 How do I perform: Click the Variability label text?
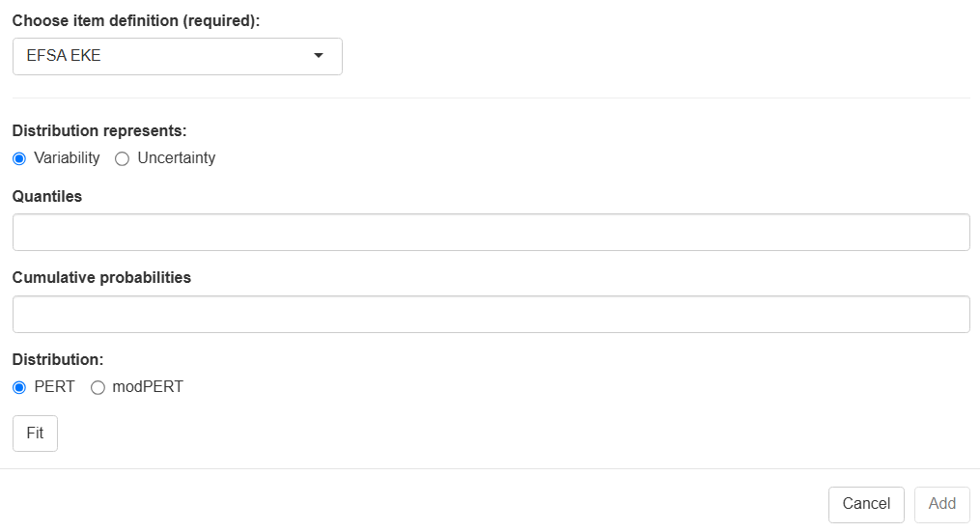(x=67, y=158)
